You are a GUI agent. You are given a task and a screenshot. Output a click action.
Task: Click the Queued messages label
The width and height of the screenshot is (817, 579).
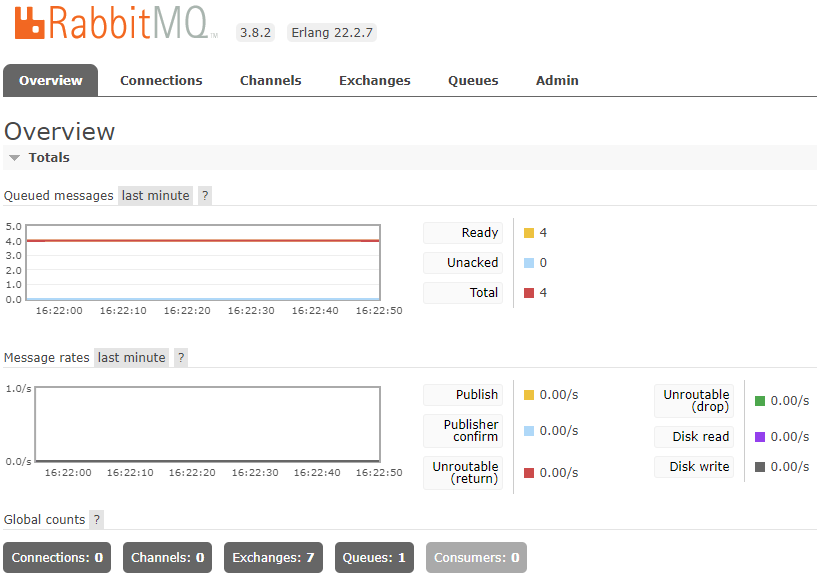(58, 195)
